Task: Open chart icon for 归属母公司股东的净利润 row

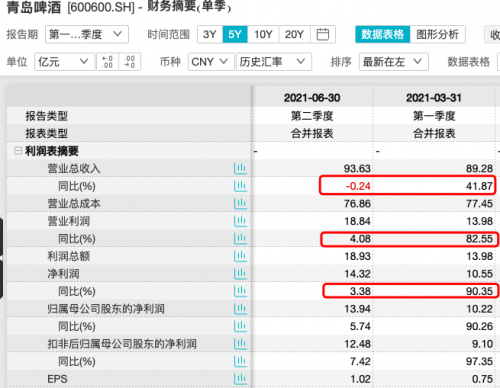Action: pos(240,309)
